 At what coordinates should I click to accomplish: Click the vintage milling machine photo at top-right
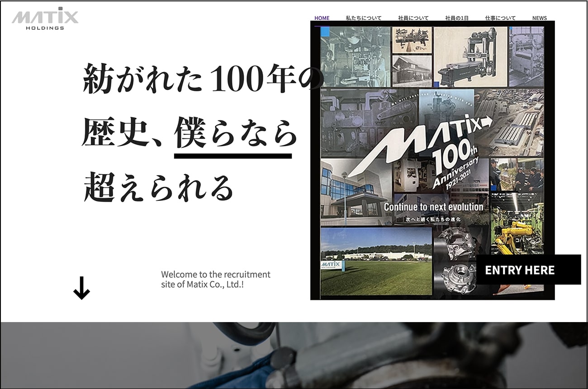(470, 57)
